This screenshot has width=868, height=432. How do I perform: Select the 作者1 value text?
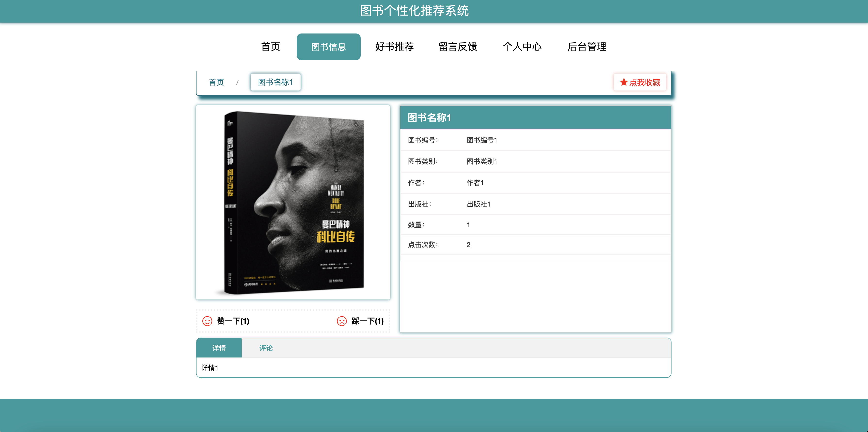tap(475, 183)
